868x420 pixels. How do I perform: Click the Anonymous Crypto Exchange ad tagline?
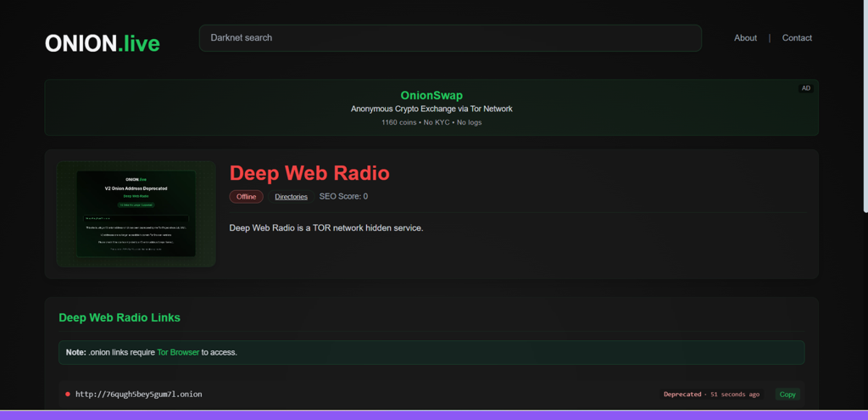point(431,109)
